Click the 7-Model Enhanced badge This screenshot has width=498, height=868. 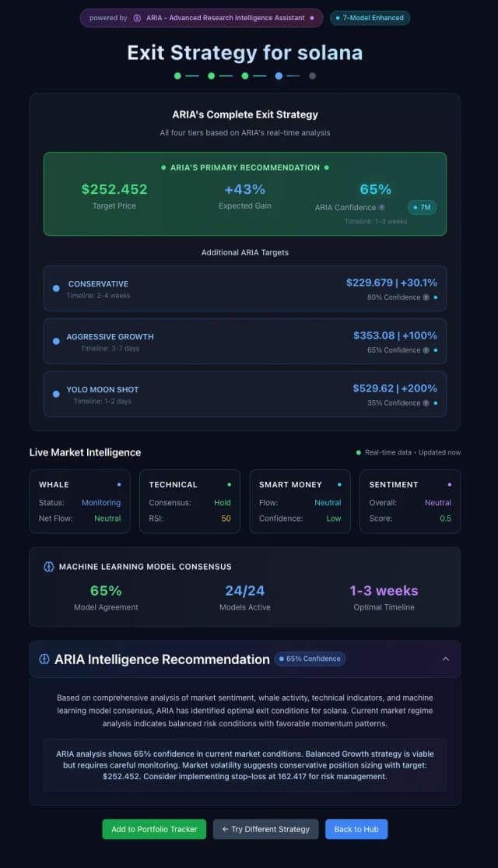370,18
